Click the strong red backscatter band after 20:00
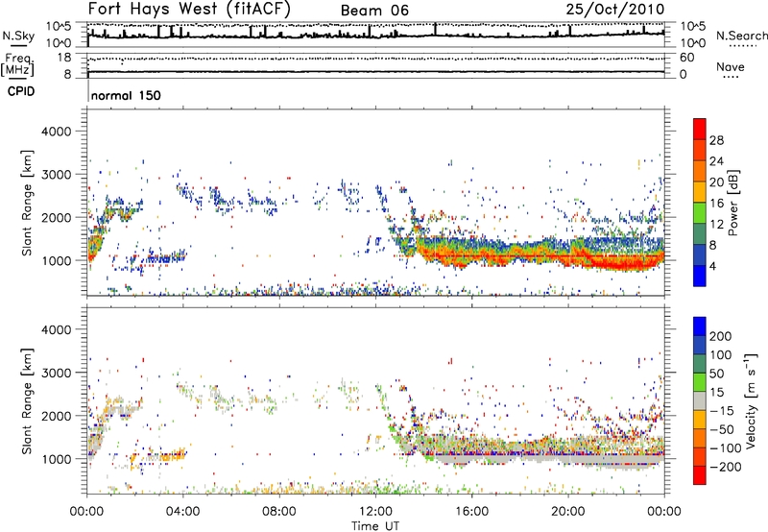 click(622, 263)
